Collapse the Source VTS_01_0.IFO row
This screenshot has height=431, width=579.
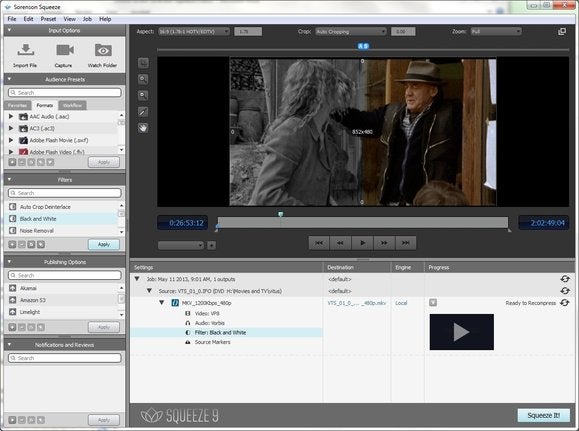click(149, 291)
